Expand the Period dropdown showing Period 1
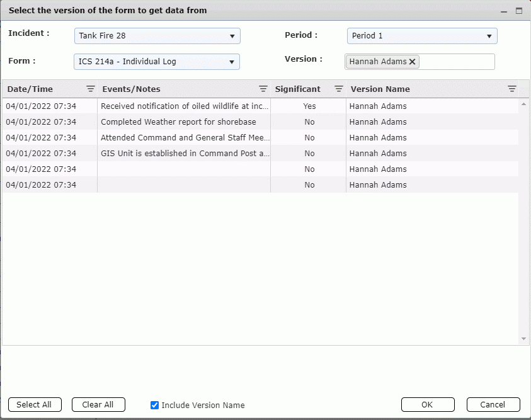Viewport: 531px width, 420px height. point(421,36)
